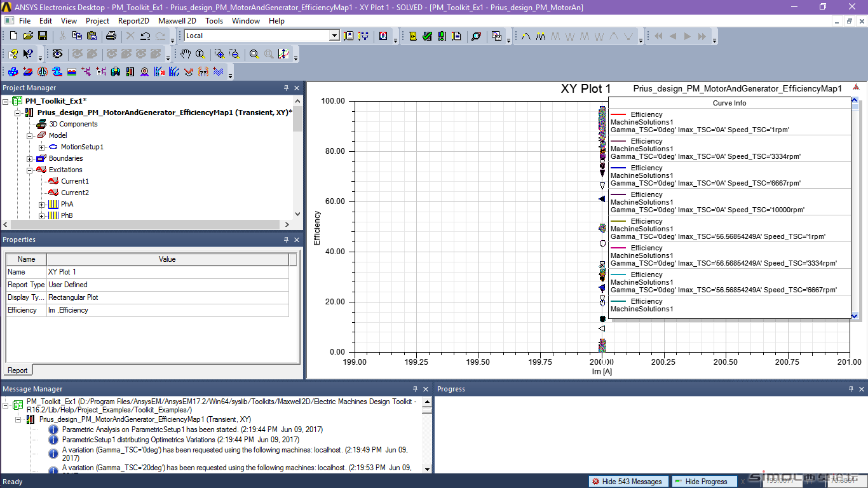Toggle auto-hide pin on Message Manager
The height and width of the screenshot is (488, 868).
415,389
